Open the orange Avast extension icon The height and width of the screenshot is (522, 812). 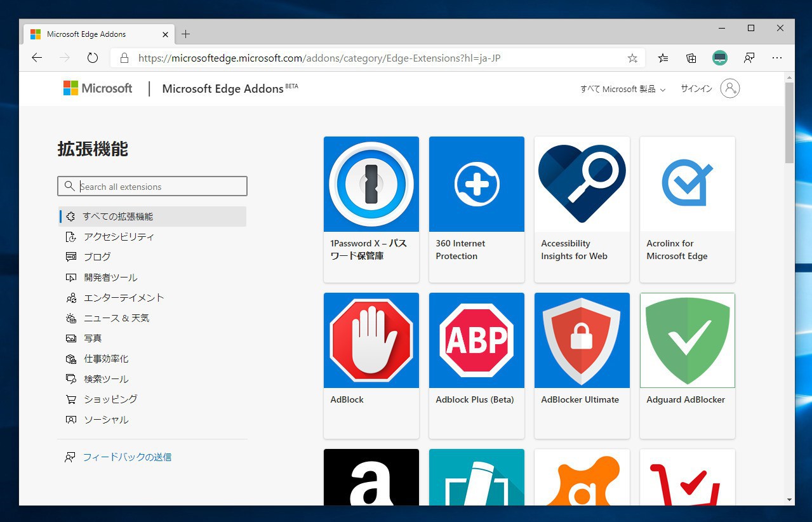[582, 477]
